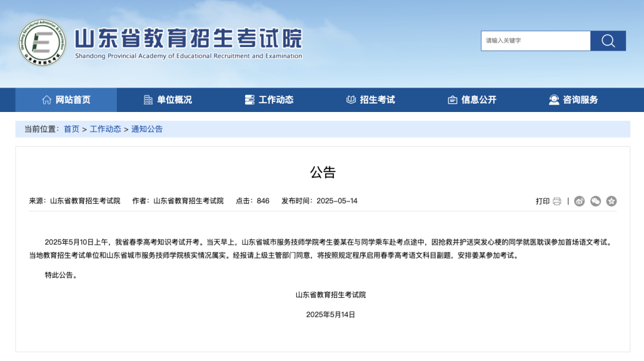
Task: Go to 通知公告 in the breadcrumb
Action: click(147, 129)
